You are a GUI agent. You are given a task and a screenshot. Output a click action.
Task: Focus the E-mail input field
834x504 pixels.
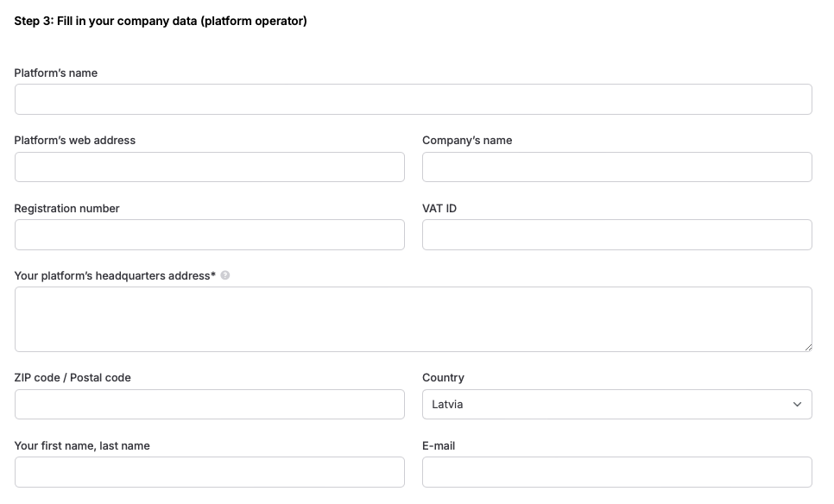(x=617, y=471)
